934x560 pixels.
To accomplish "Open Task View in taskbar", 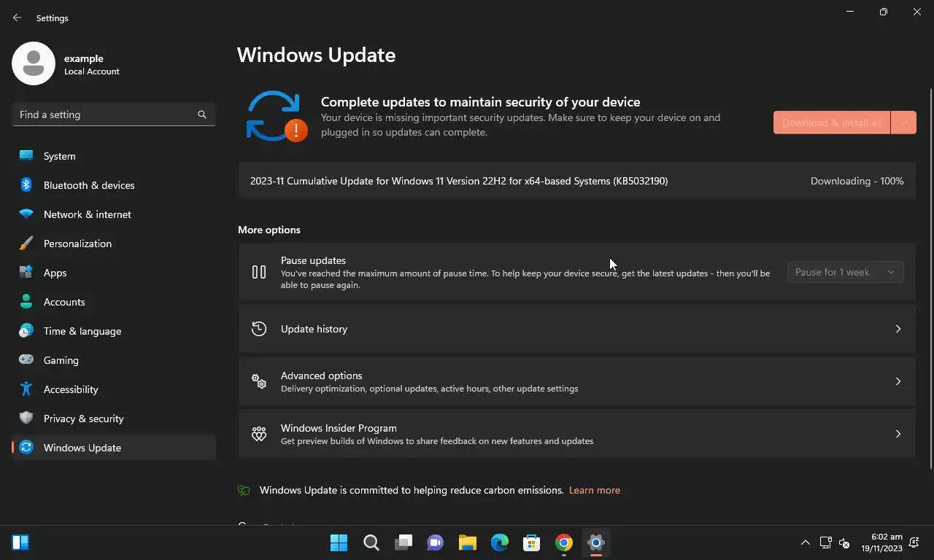I will [x=404, y=542].
